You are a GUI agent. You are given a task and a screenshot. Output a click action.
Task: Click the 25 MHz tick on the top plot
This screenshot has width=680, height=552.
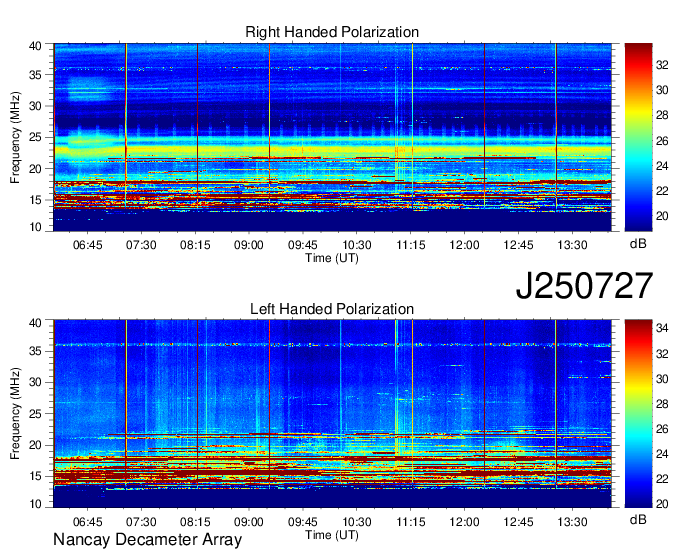[x=36, y=137]
